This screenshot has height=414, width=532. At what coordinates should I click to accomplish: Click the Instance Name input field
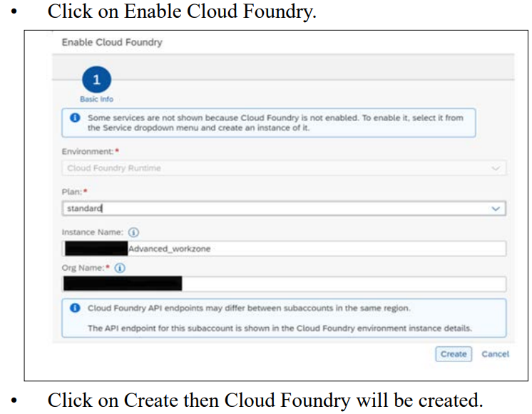284,249
